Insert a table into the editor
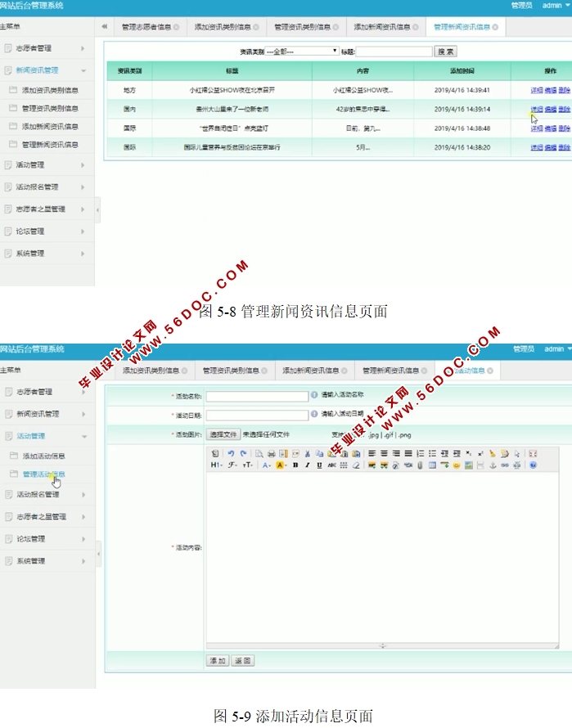Image resolution: width=572 pixels, height=728 pixels. click(x=432, y=465)
